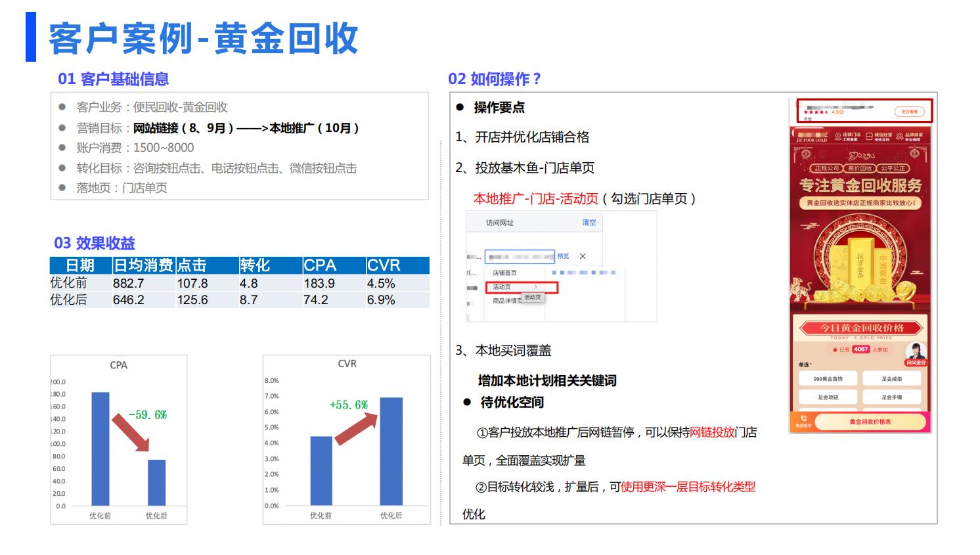This screenshot has height=555, width=980.
Task: Click the flame icon next to 4067 participants
Action: click(x=835, y=349)
